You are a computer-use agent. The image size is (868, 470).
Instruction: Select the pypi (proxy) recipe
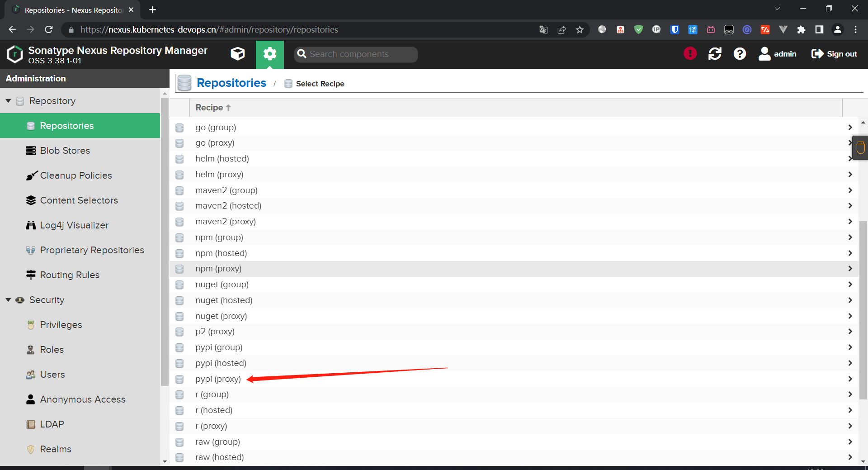click(x=514, y=379)
